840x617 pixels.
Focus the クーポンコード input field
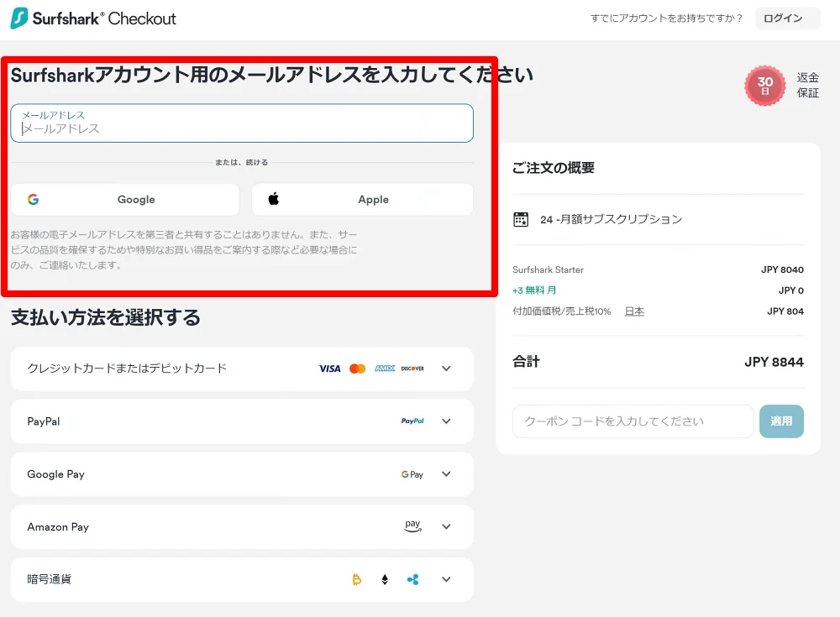pos(633,421)
